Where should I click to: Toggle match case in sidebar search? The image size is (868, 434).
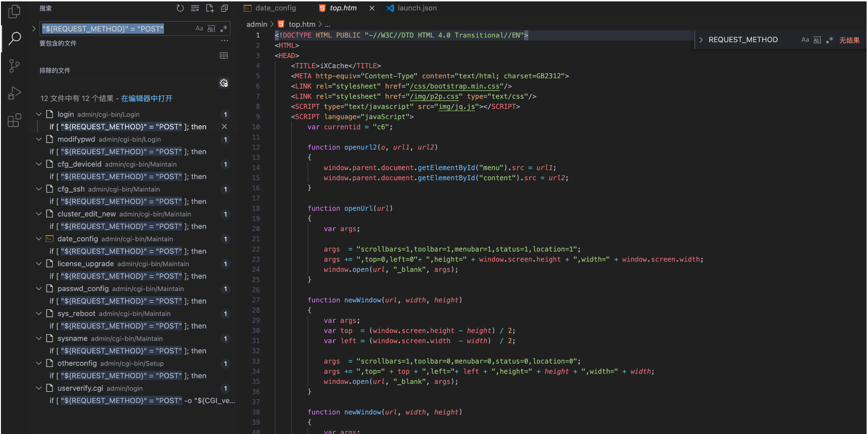click(x=199, y=29)
